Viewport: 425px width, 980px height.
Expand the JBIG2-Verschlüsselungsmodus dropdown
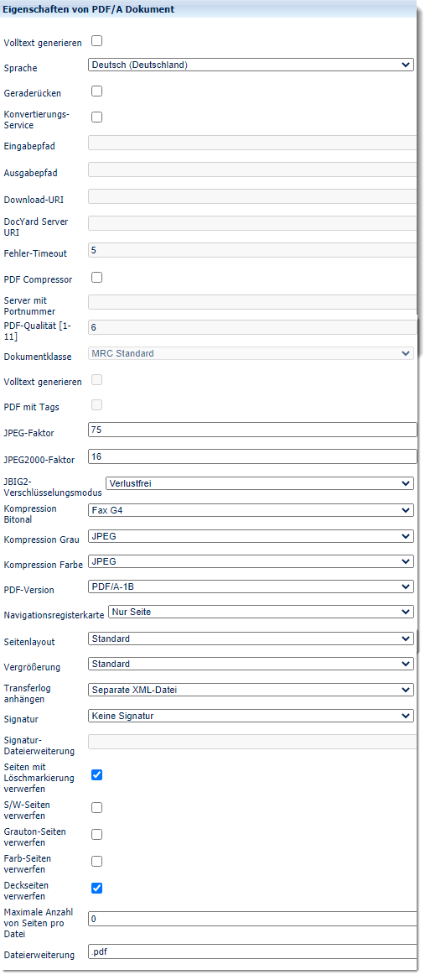pos(260,483)
